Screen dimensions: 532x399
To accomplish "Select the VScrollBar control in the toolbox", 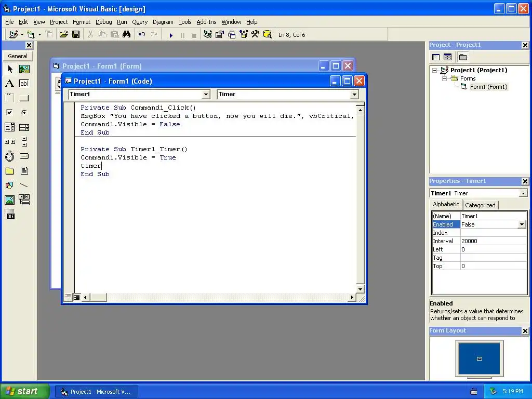I will pos(24,142).
